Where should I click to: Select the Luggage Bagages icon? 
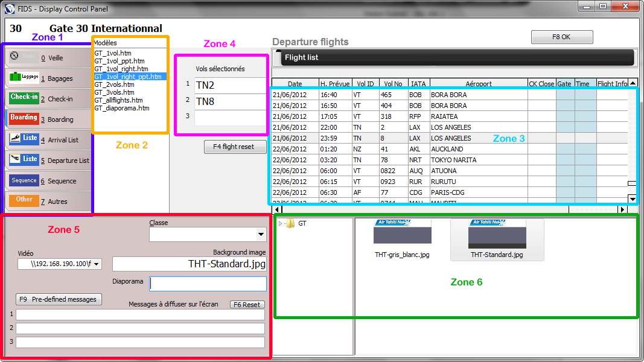pyautogui.click(x=24, y=78)
